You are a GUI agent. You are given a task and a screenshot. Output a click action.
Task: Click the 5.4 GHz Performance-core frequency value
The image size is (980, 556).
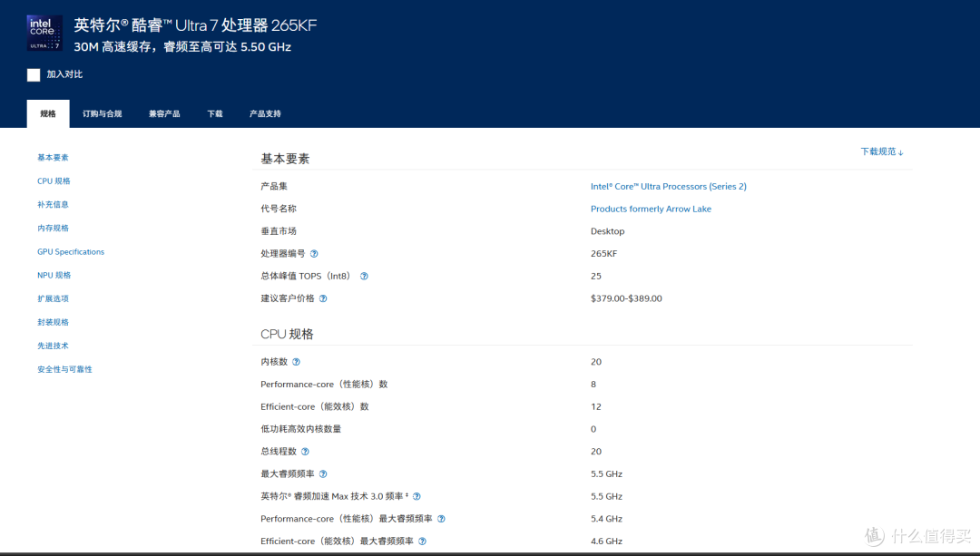(606, 519)
